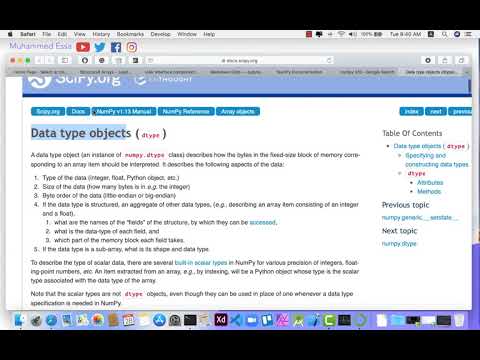Open the NumPy v1.13 Manual breadcrumb
The height and width of the screenshot is (360, 480).
coord(124,111)
